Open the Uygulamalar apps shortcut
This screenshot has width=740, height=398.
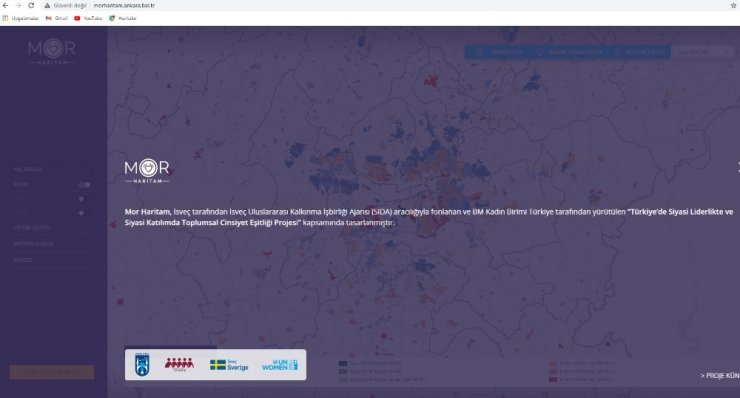[21, 18]
